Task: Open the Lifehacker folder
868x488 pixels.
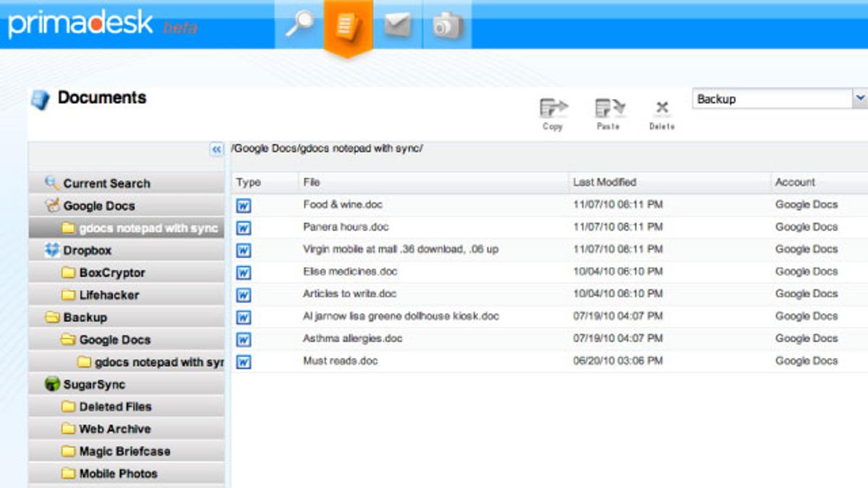Action: 109,295
